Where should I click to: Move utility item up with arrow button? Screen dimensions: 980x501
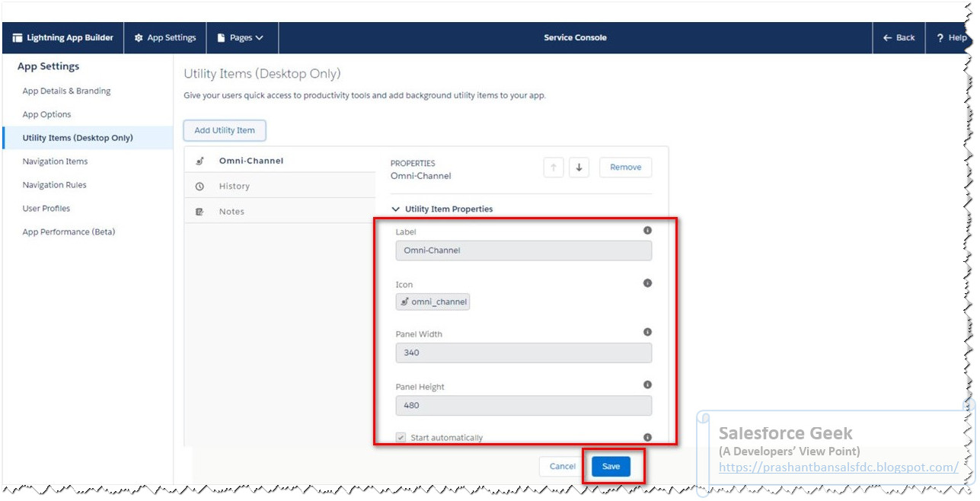[x=554, y=168]
